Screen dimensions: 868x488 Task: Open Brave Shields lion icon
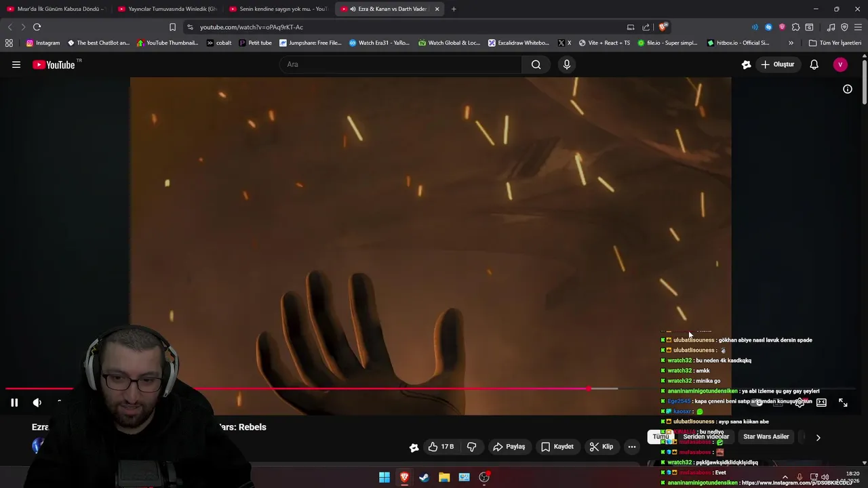click(x=663, y=27)
